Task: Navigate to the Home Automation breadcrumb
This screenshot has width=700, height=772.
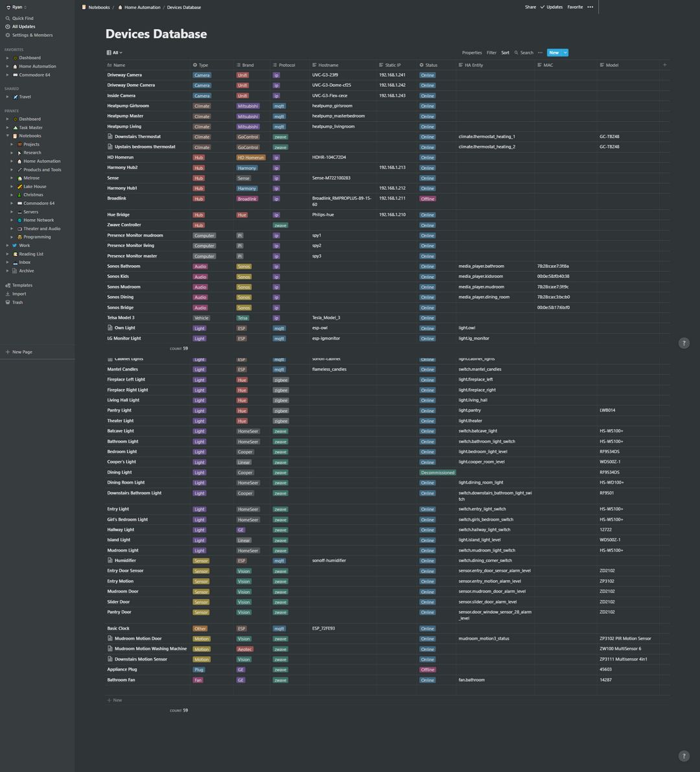Action: (x=143, y=7)
